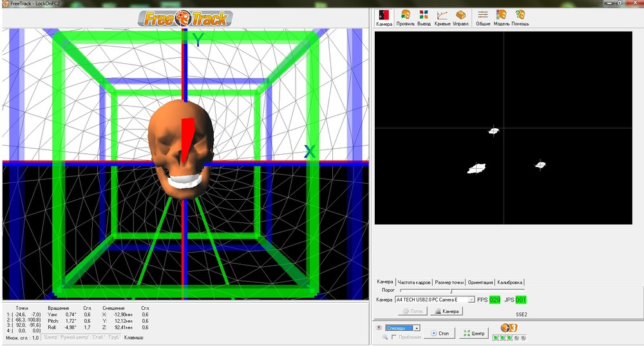644x346 pixels.
Task: Click the right tracked point in camera view
Action: click(540, 165)
